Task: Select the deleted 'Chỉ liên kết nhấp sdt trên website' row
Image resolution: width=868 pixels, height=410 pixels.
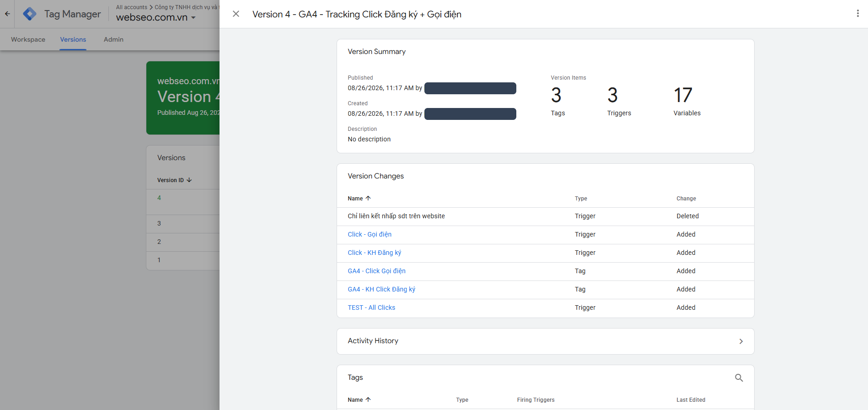Action: coord(545,216)
